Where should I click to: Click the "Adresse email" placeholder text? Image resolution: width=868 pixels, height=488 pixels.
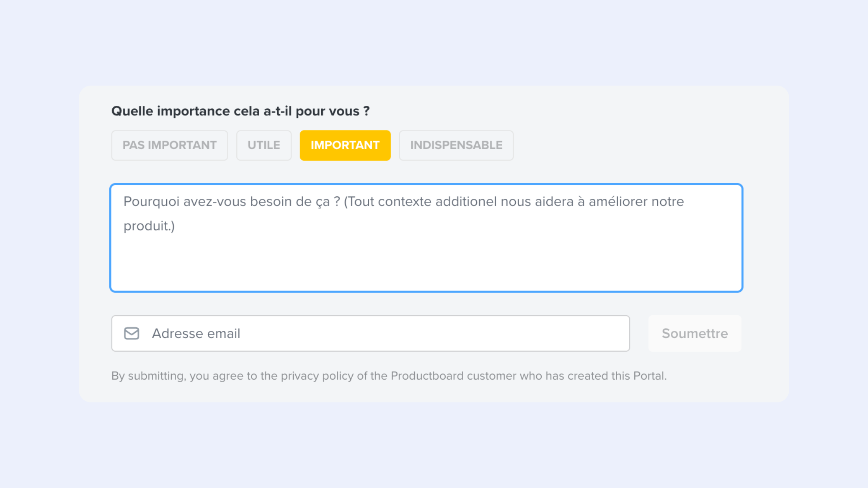click(196, 333)
